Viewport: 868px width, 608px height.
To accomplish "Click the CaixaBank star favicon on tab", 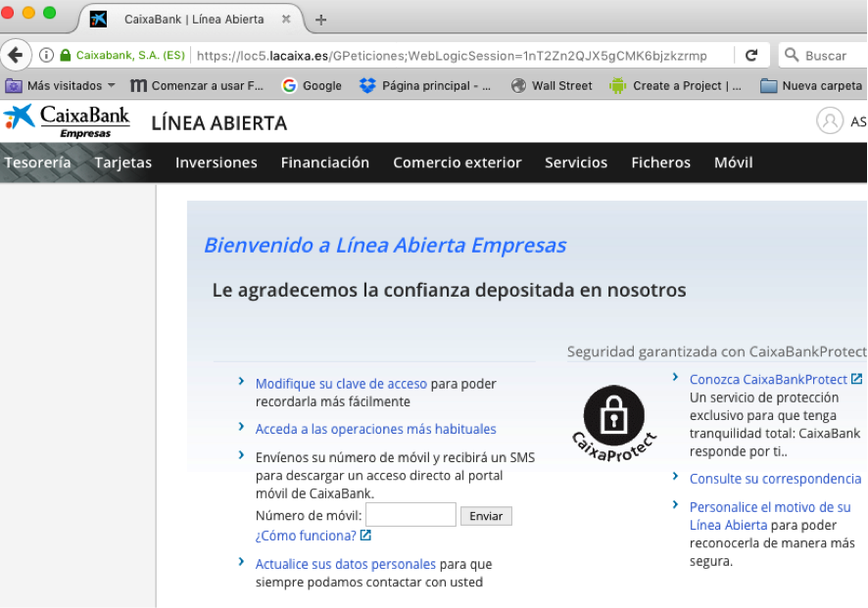I will (x=99, y=19).
